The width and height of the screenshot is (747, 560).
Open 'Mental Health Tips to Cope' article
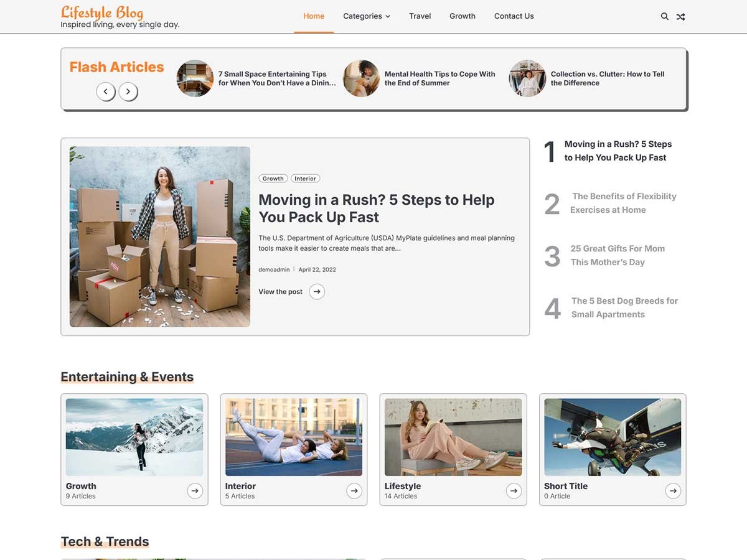pyautogui.click(x=440, y=78)
